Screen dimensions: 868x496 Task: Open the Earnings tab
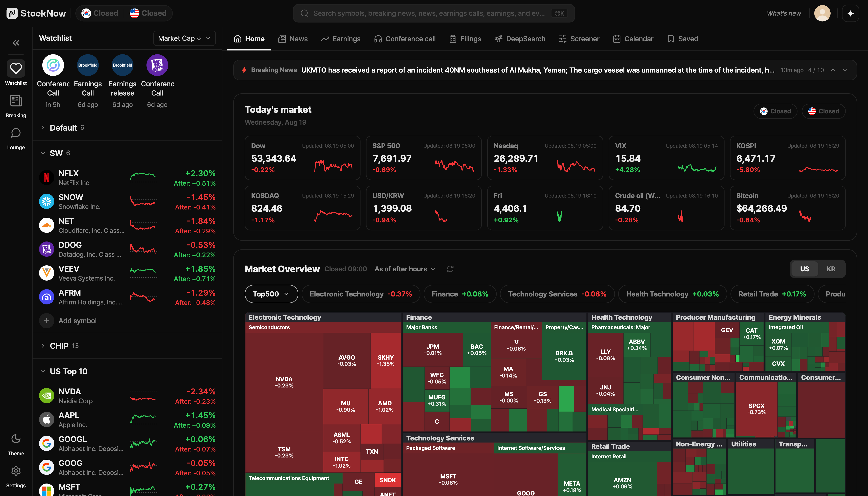(341, 39)
